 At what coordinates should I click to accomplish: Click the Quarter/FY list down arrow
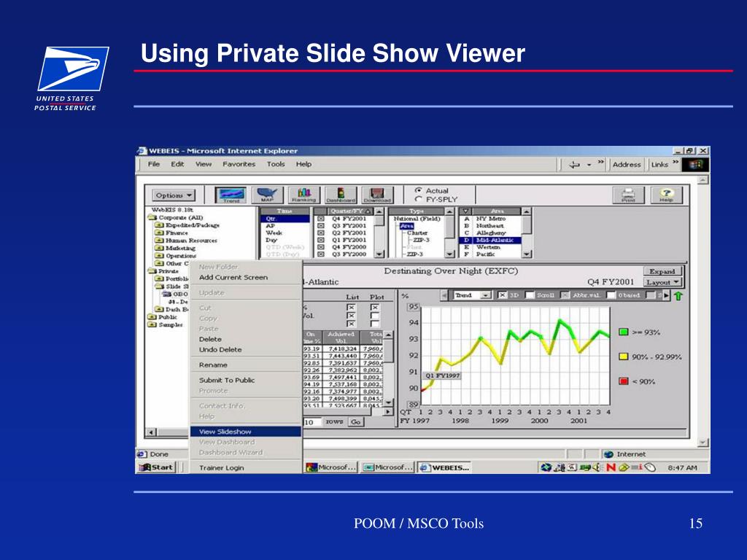379,254
